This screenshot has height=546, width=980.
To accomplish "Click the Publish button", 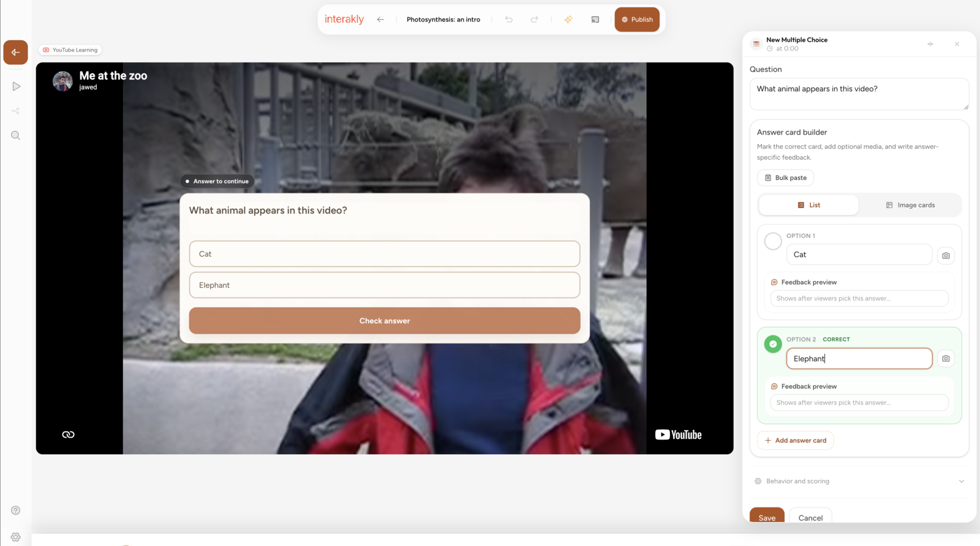I will 637,20.
